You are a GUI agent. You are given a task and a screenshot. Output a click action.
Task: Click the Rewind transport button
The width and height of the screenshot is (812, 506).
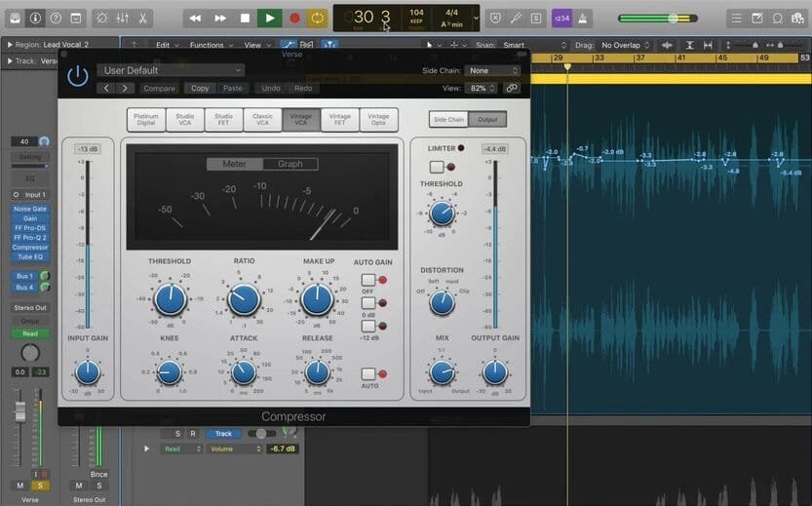[195, 19]
